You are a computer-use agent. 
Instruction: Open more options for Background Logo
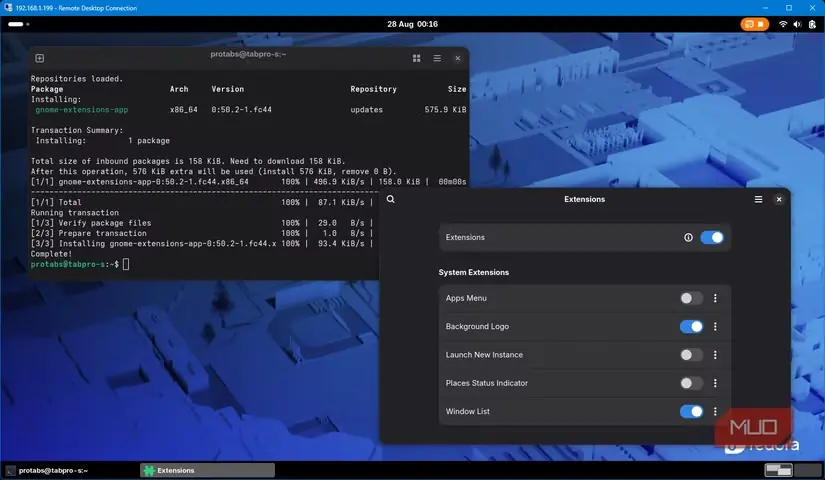click(x=715, y=326)
